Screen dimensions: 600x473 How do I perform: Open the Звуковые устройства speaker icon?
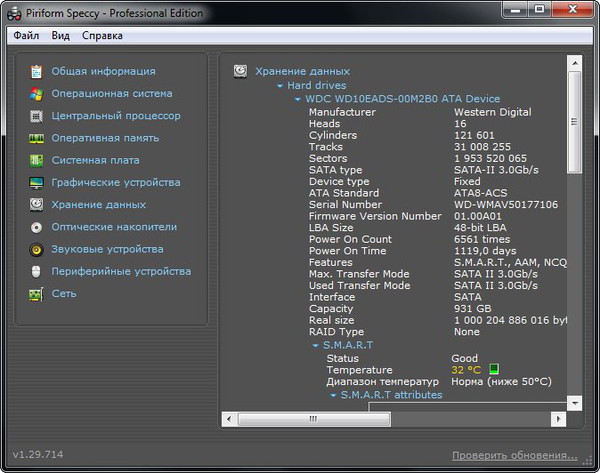(x=36, y=249)
